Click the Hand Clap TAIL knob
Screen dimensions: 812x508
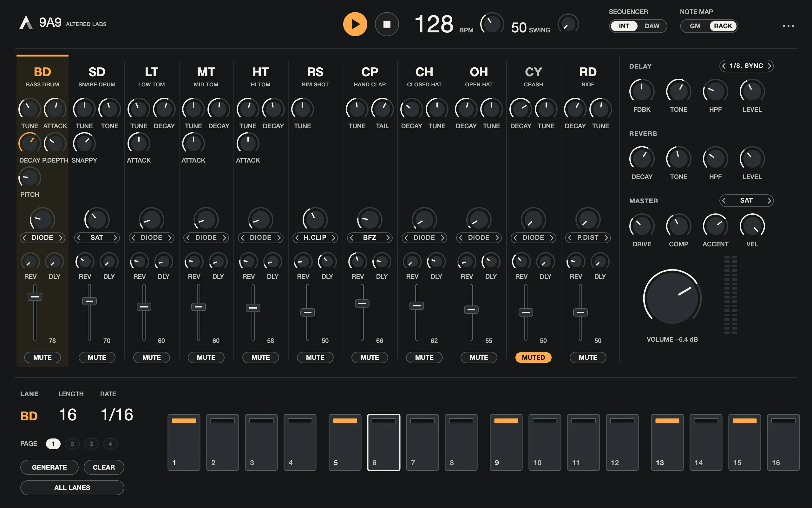click(x=382, y=109)
